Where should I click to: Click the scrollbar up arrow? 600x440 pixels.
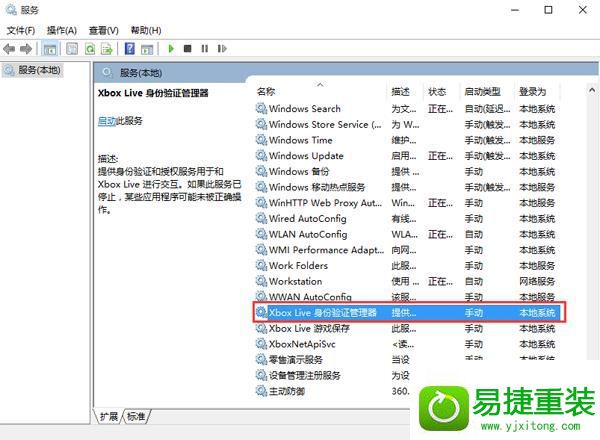click(x=592, y=90)
